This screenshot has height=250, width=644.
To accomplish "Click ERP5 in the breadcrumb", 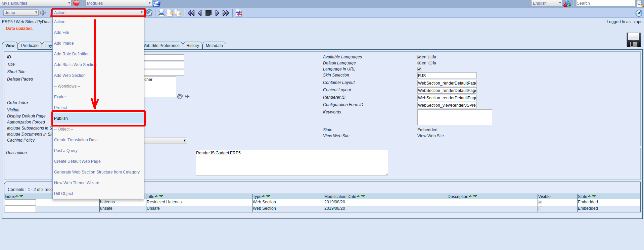I will [x=7, y=22].
